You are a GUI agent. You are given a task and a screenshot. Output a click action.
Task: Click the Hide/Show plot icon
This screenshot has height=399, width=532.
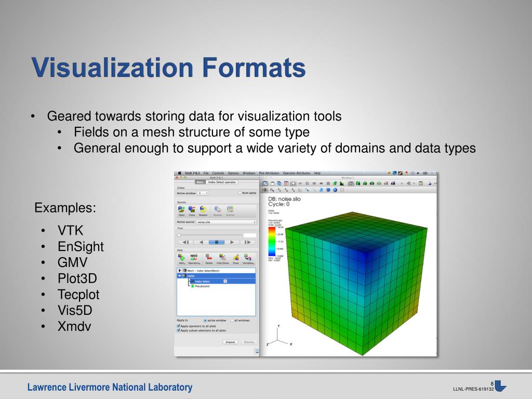click(222, 257)
